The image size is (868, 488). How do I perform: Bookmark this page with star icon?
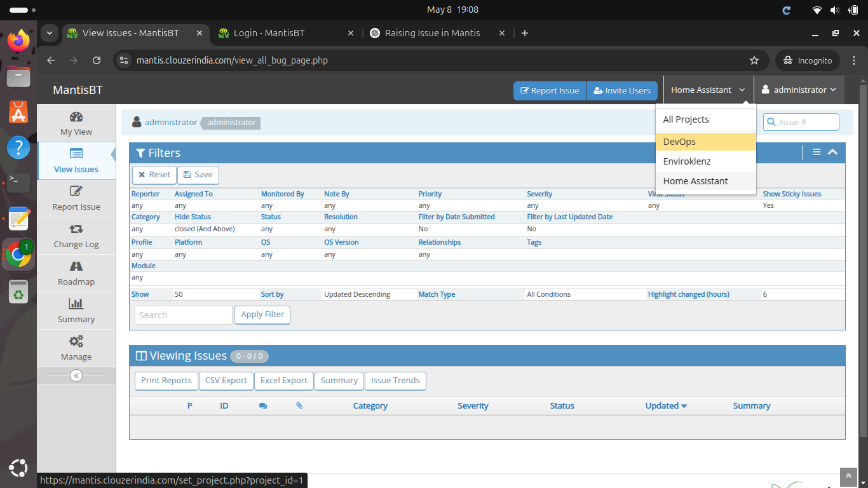[x=754, y=60]
